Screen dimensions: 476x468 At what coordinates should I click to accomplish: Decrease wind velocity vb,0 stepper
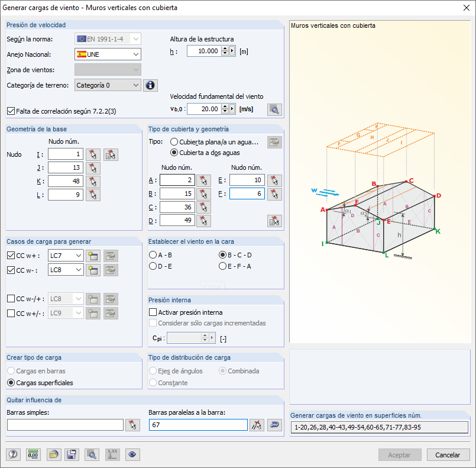coord(225,111)
